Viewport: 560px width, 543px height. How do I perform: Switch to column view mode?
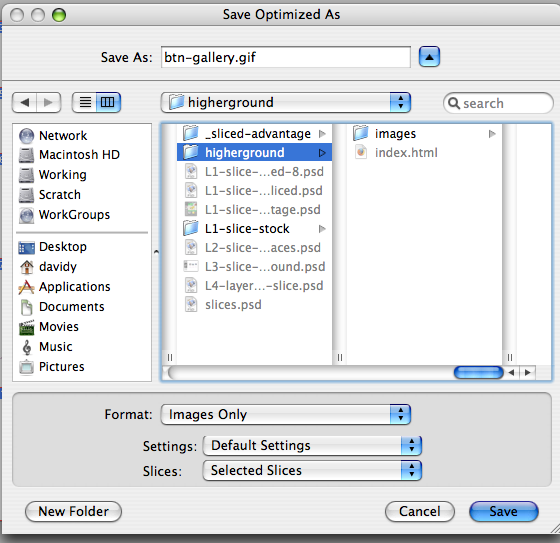coord(108,103)
